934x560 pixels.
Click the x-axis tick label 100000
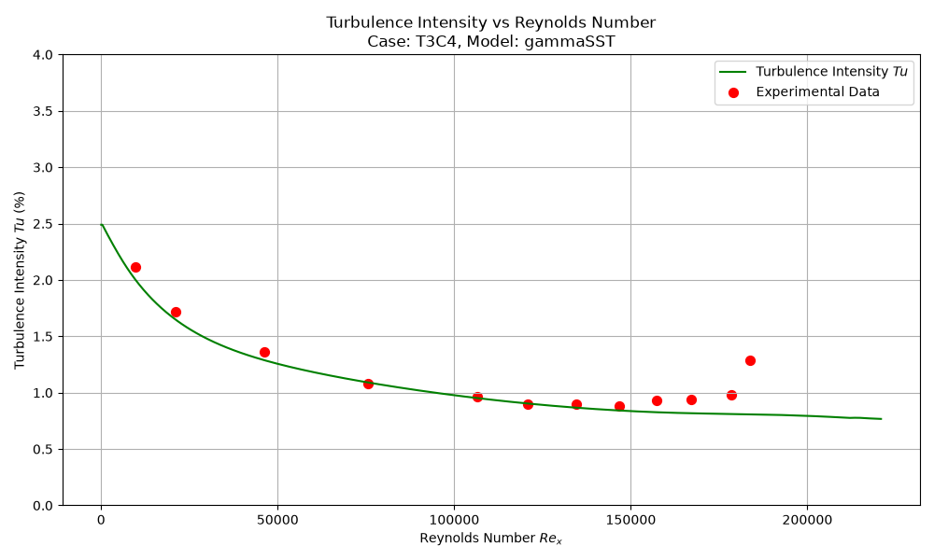tap(455, 520)
